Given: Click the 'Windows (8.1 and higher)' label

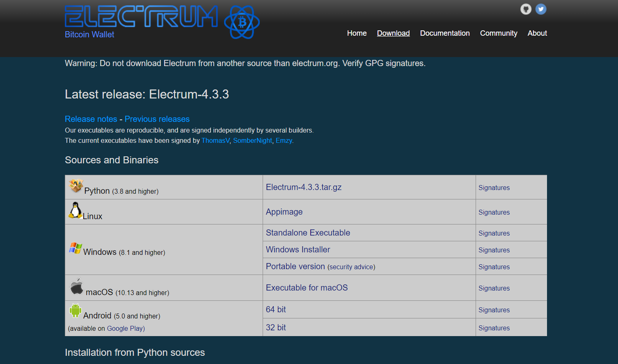Looking at the screenshot, I should point(124,252).
